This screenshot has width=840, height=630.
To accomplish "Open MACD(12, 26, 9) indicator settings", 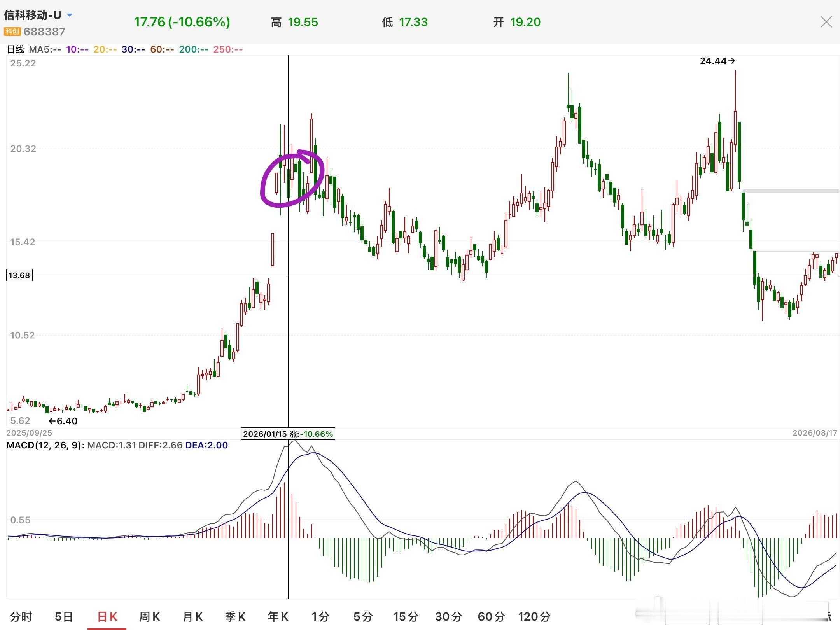I will tap(45, 445).
